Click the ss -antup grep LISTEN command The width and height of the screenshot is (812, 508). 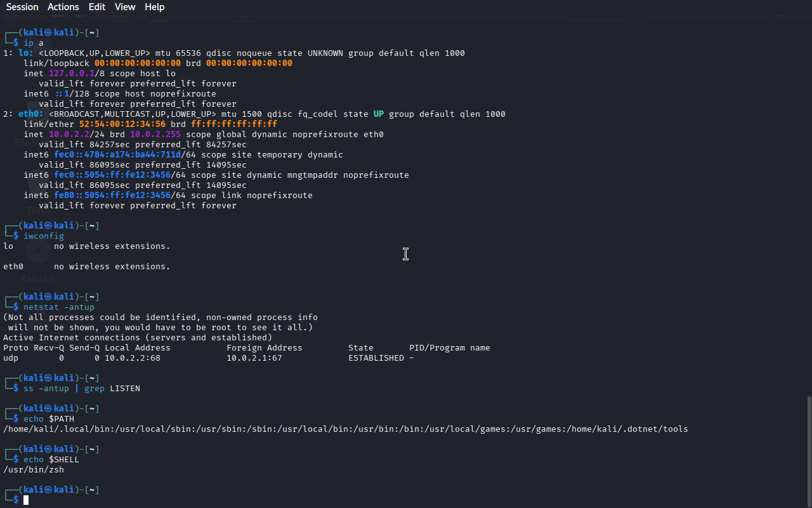[x=82, y=389]
